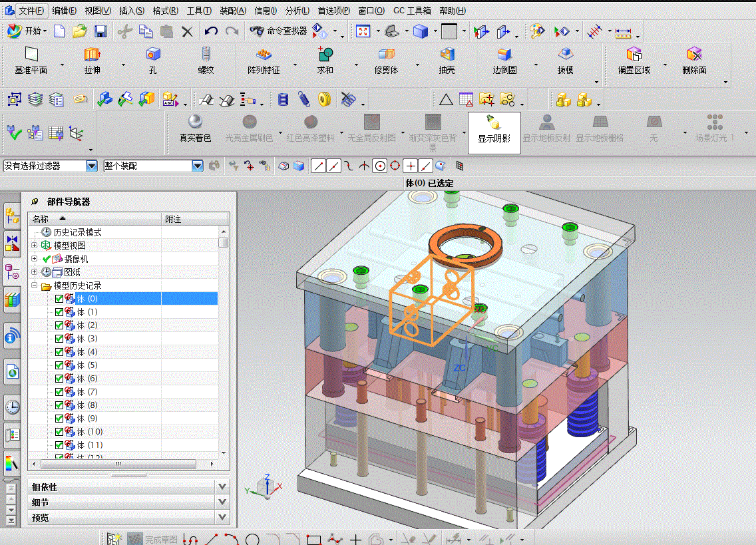This screenshot has height=545, width=756.
Task: Click the Undo arrow icon
Action: click(211, 31)
